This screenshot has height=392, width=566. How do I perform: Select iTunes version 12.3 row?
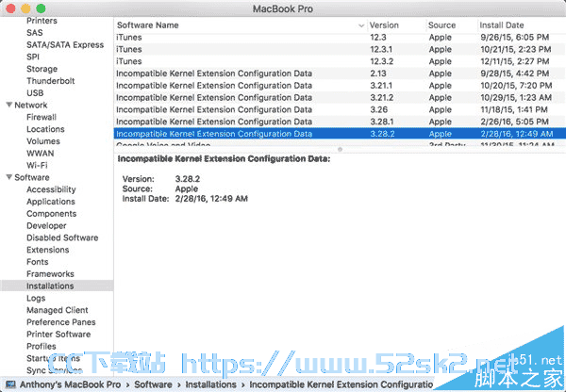click(x=340, y=37)
